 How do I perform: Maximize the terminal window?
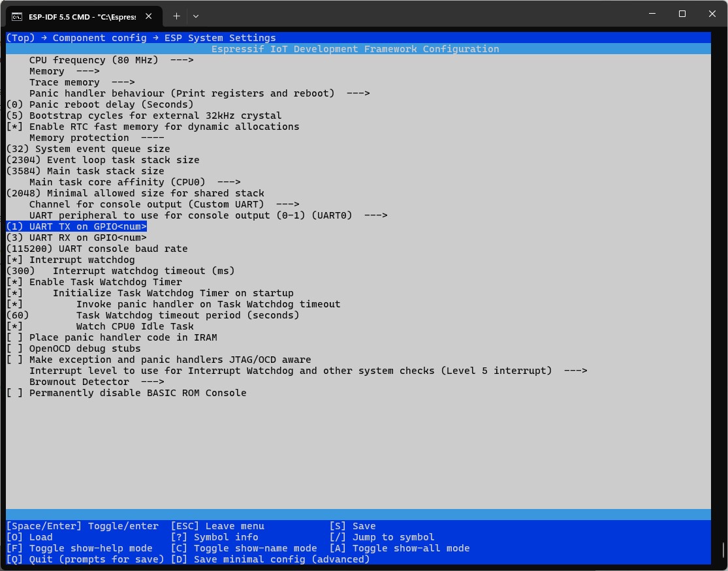[x=682, y=14]
